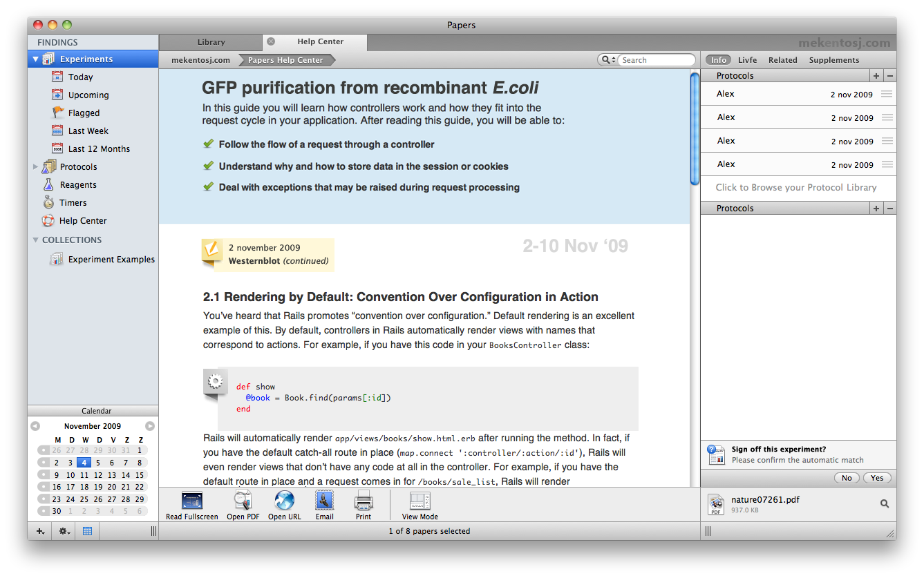Click the reorder handle on the first Alex row
This screenshot has height=578, width=924.
[887, 95]
